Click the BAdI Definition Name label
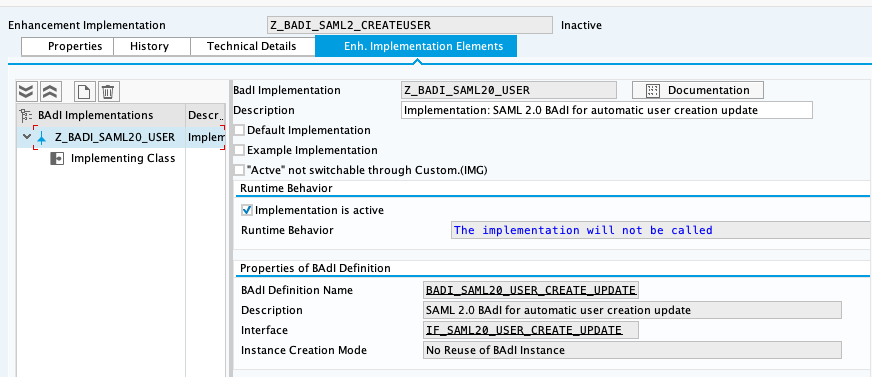 (x=297, y=290)
